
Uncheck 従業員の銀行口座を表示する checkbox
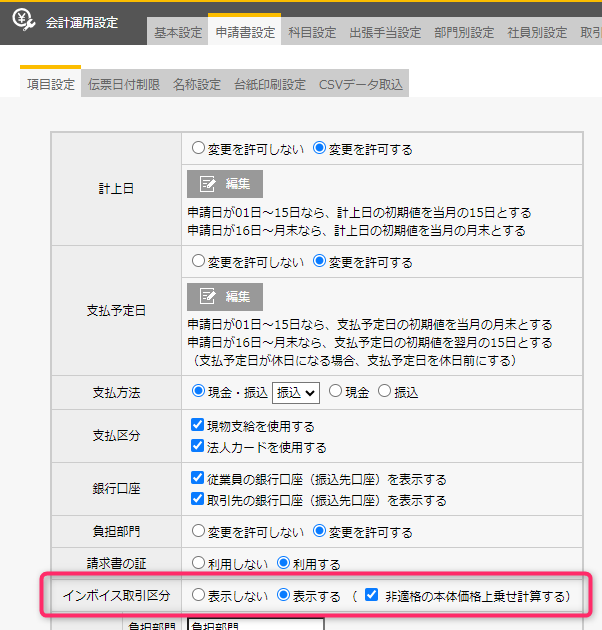pos(197,479)
